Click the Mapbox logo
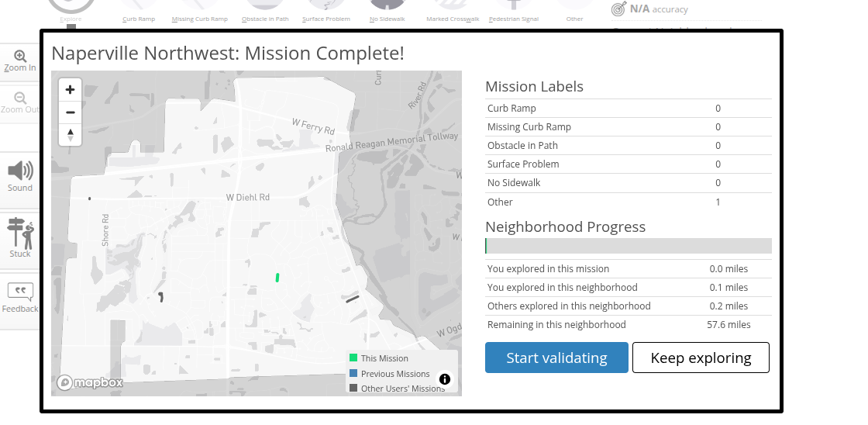This screenshot has height=425, width=868. (90, 382)
